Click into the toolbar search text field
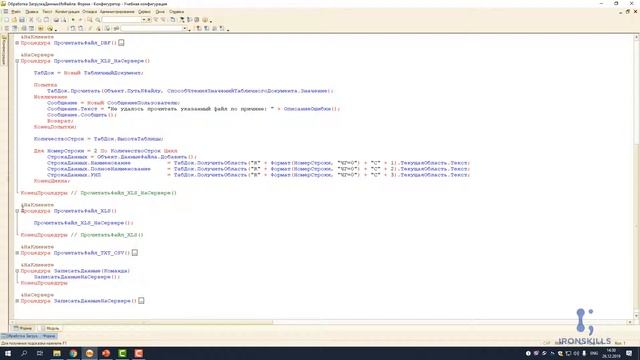Image resolution: width=640 pixels, height=360 pixels. (x=121, y=20)
